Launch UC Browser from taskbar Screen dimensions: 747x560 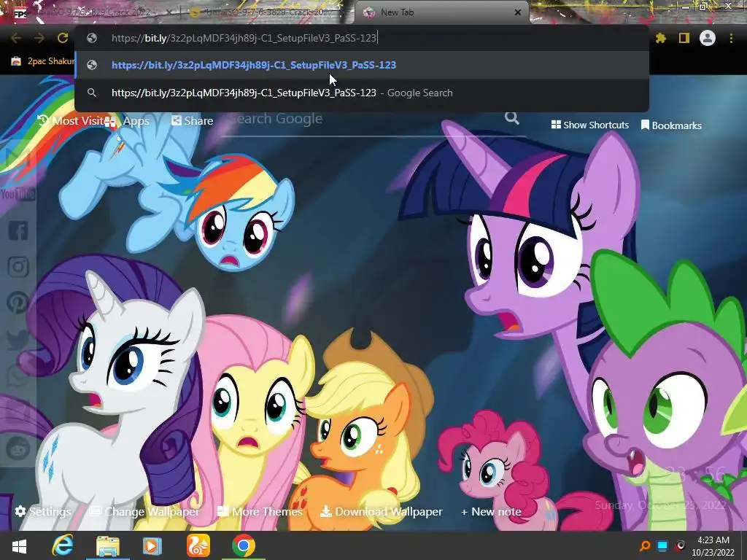click(198, 545)
